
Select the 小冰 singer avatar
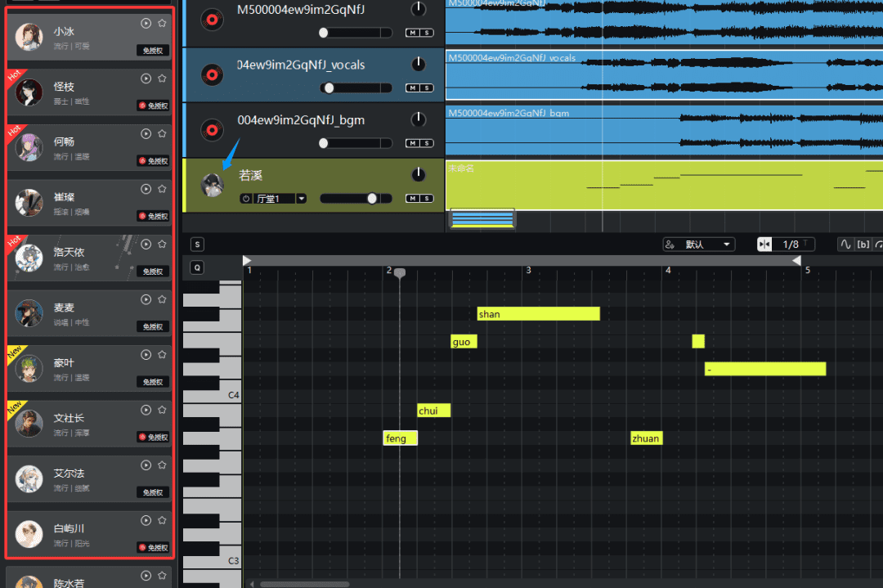coord(29,37)
